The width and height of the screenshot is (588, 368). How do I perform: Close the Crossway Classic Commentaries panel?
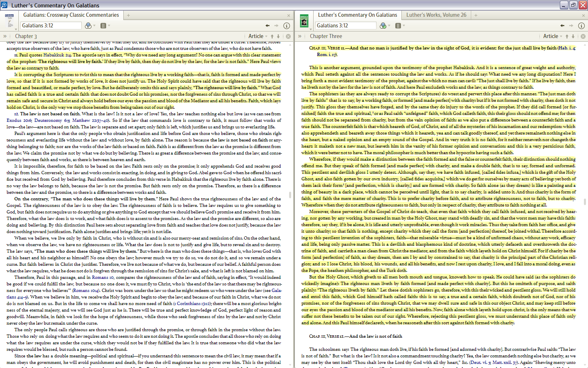(289, 16)
